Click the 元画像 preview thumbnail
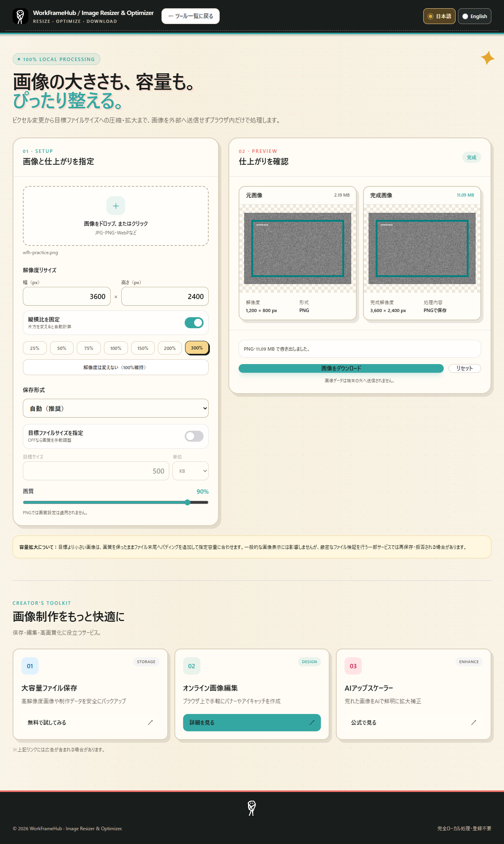 (x=298, y=249)
